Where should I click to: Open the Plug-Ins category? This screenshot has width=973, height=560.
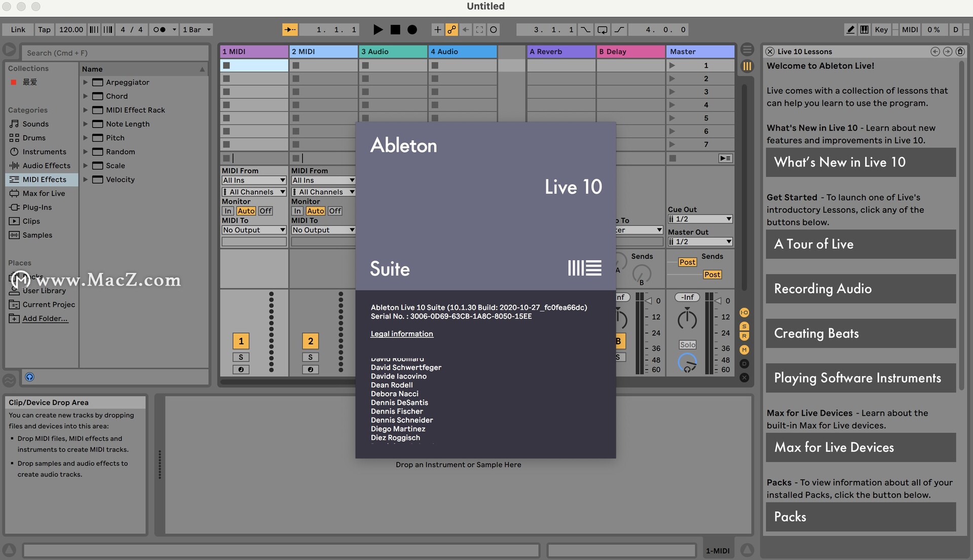click(x=37, y=208)
